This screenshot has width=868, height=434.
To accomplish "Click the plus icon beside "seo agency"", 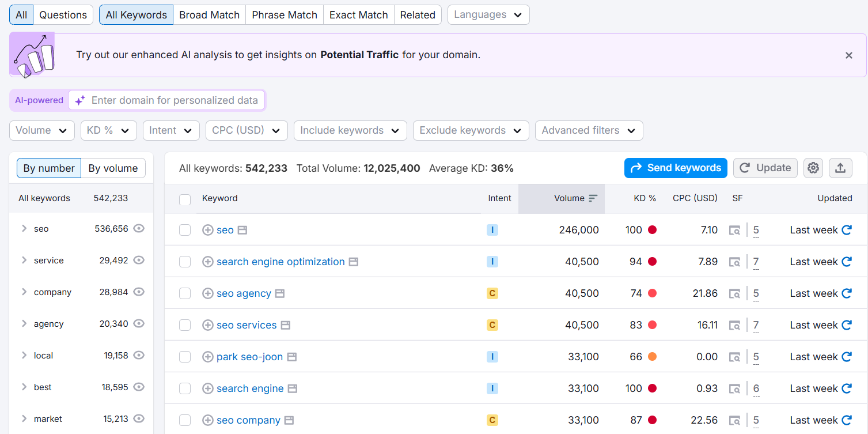I will [207, 293].
